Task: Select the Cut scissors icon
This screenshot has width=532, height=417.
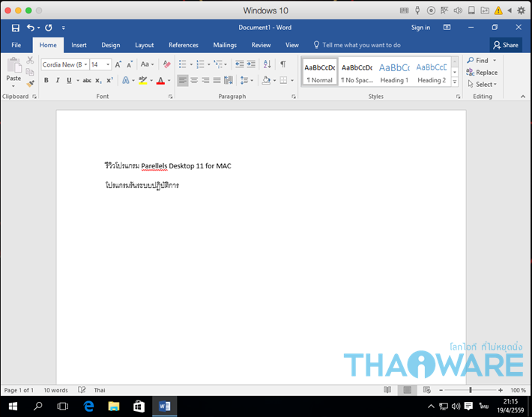Action: (30, 60)
